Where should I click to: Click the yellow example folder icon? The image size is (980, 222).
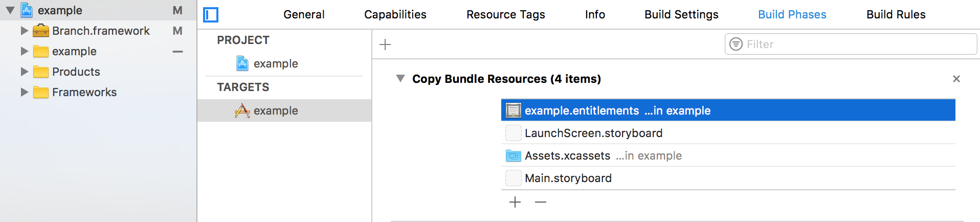pyautogui.click(x=41, y=51)
